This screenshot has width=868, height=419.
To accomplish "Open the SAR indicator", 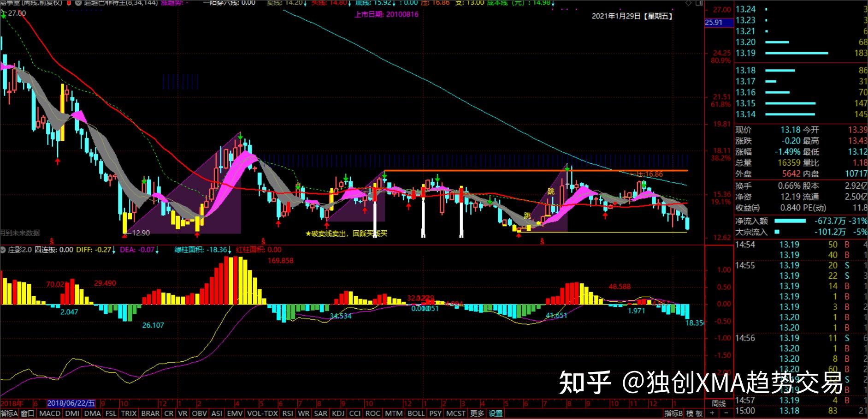I will 320,413.
